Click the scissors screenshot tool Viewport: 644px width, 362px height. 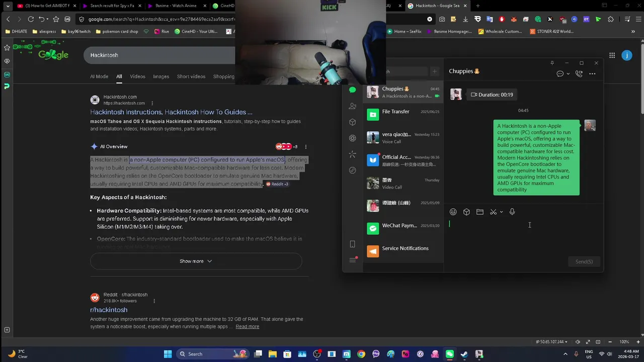pyautogui.click(x=494, y=212)
